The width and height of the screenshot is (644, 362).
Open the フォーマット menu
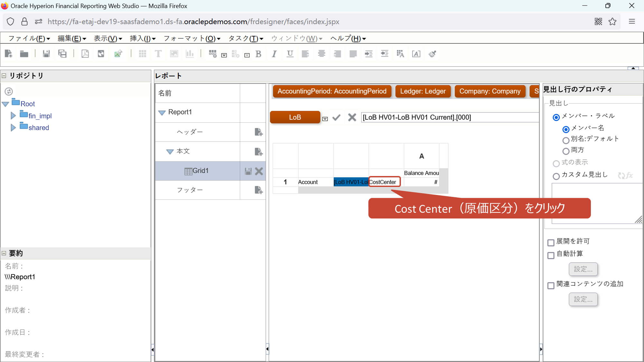(192, 39)
